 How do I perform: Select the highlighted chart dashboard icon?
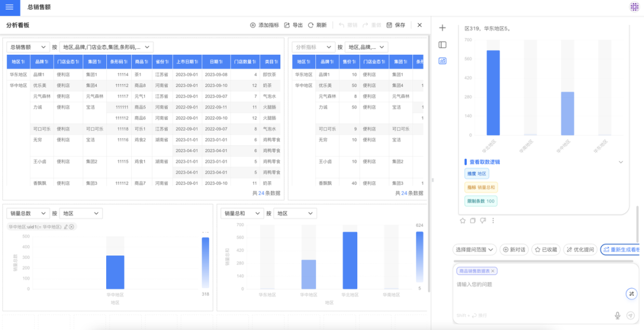442,61
